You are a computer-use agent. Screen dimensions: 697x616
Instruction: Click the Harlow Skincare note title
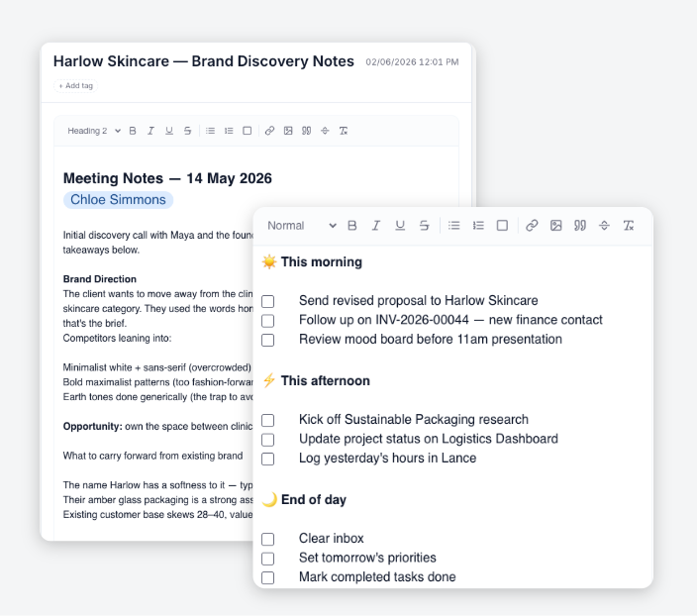[x=204, y=61]
